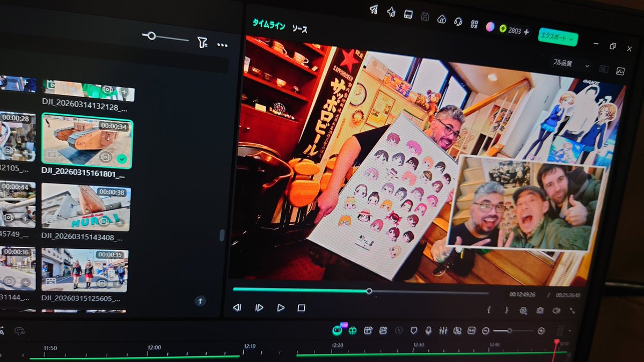Click the green Export button
This screenshot has width=644, height=362.
click(x=558, y=37)
